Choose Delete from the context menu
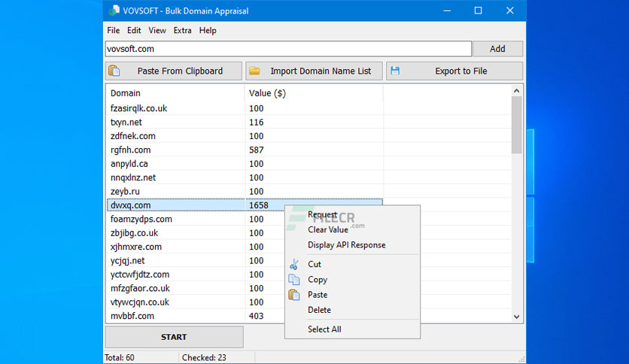This screenshot has width=629, height=364. [352, 310]
